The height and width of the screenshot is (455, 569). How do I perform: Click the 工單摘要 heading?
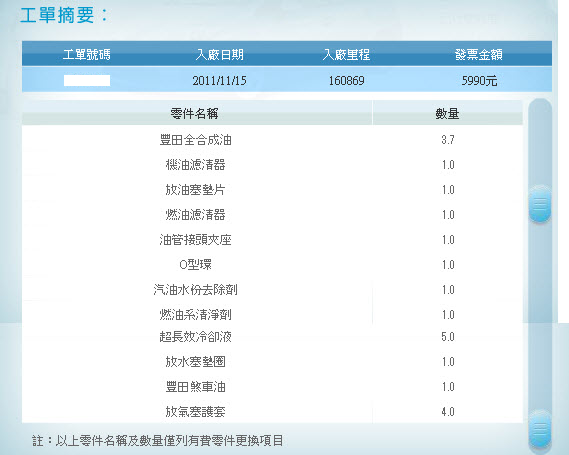64,15
